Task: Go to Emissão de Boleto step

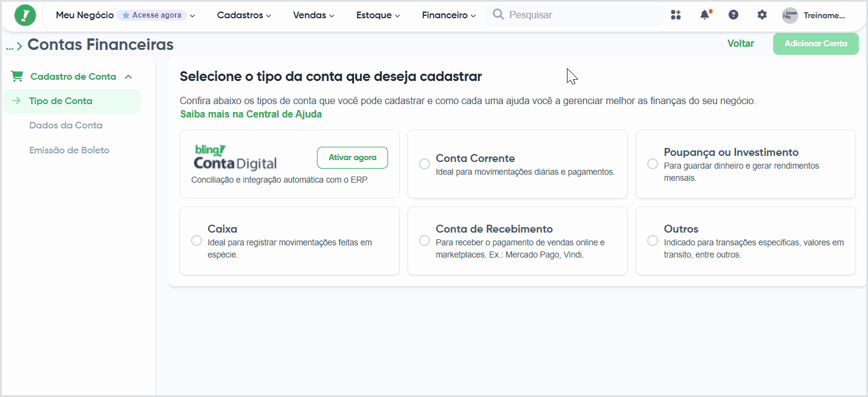Action: (x=69, y=150)
